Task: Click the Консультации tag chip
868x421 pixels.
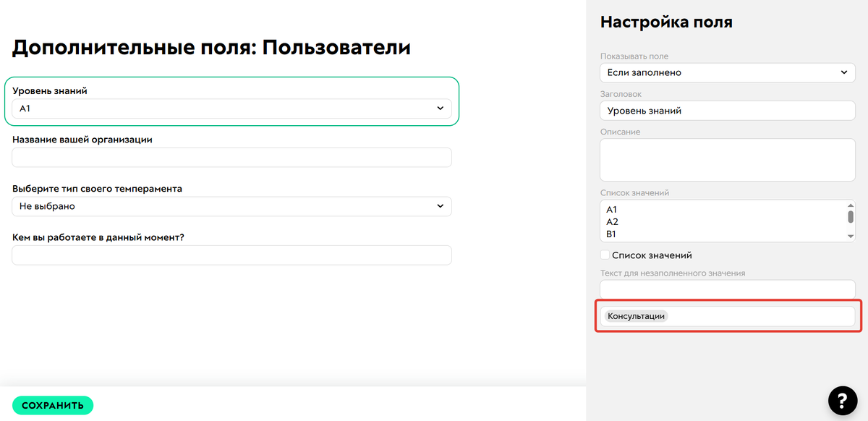Action: coord(635,316)
